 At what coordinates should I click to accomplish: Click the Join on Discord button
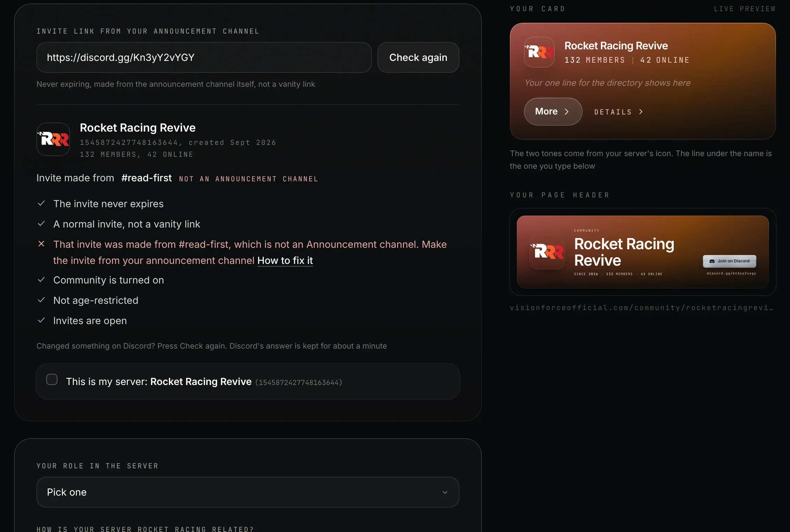point(729,261)
